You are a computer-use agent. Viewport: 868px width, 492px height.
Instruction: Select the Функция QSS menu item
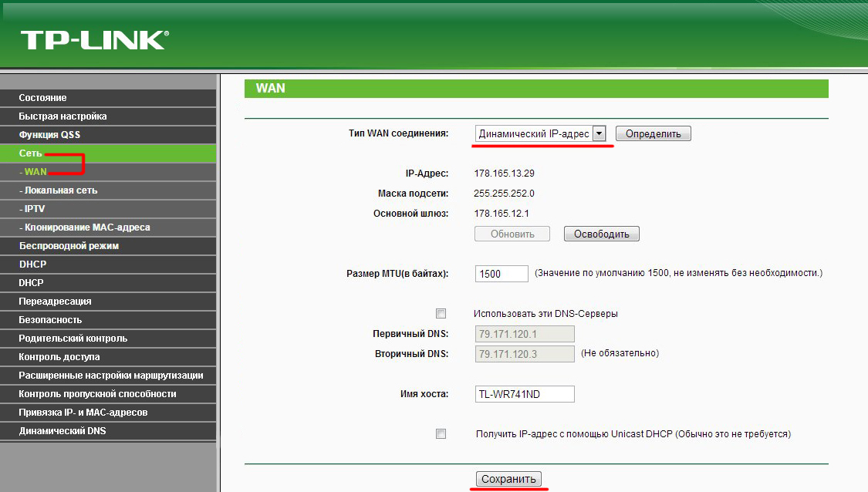coord(49,135)
